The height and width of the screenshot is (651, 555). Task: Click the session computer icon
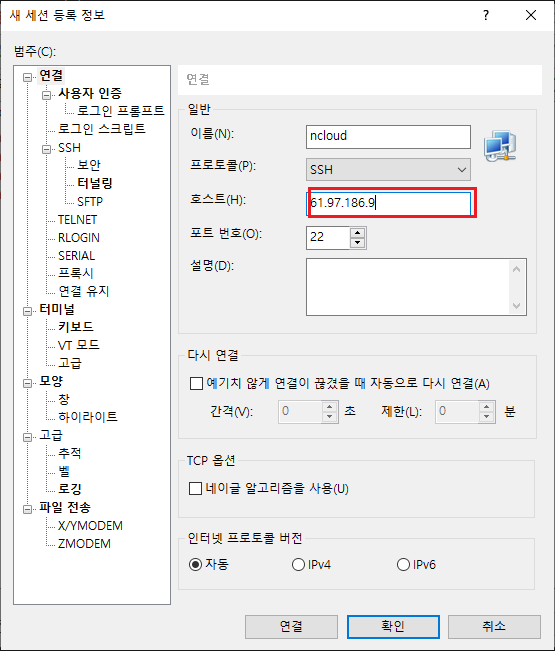click(x=500, y=146)
